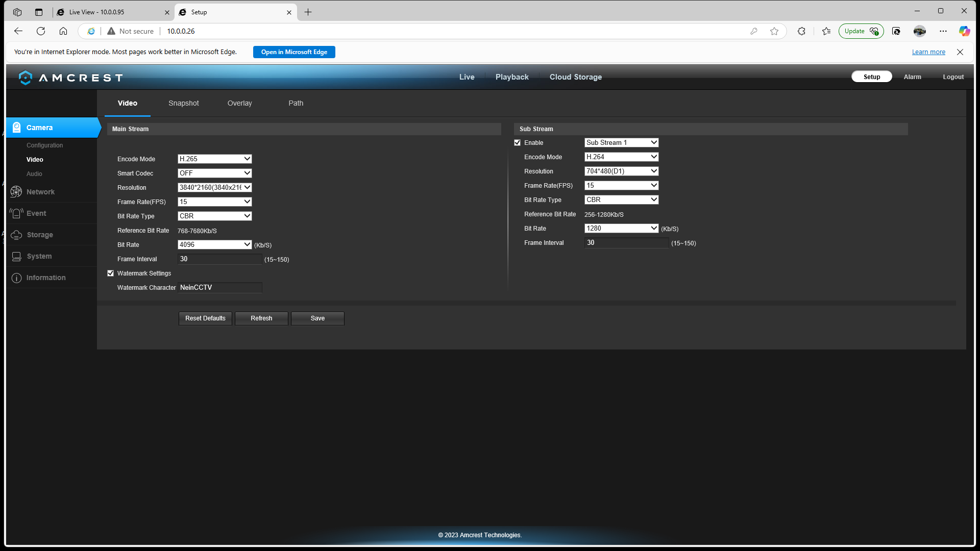
Task: Click the Amcrest logo
Action: pos(70,78)
